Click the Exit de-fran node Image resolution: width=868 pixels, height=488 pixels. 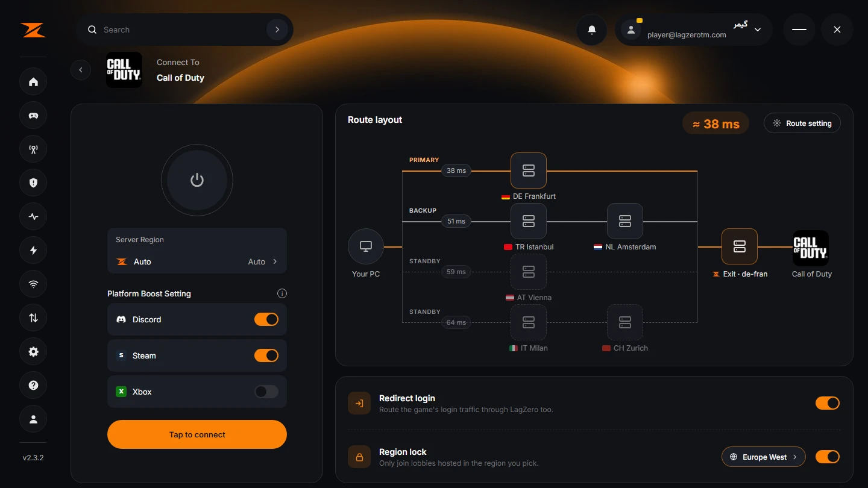(x=740, y=246)
